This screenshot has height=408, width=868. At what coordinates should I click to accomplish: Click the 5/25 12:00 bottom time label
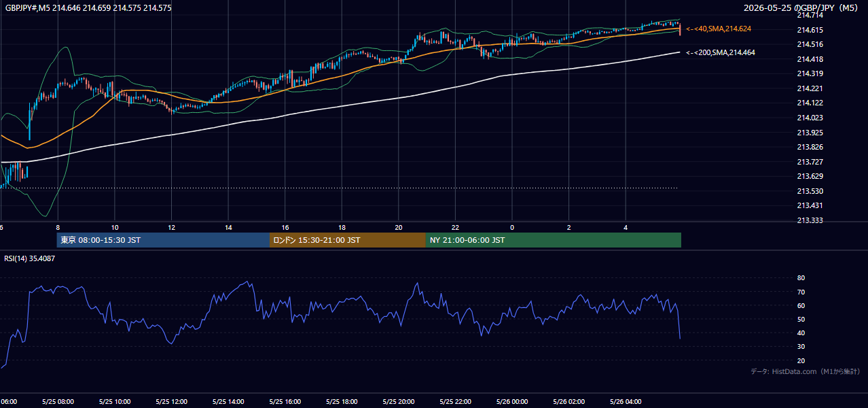[x=171, y=402]
